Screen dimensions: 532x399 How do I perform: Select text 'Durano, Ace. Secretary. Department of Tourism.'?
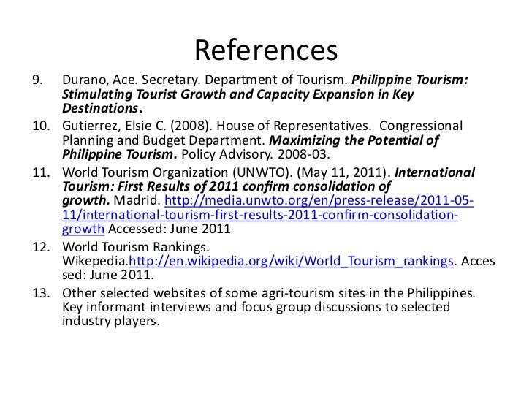(x=205, y=80)
